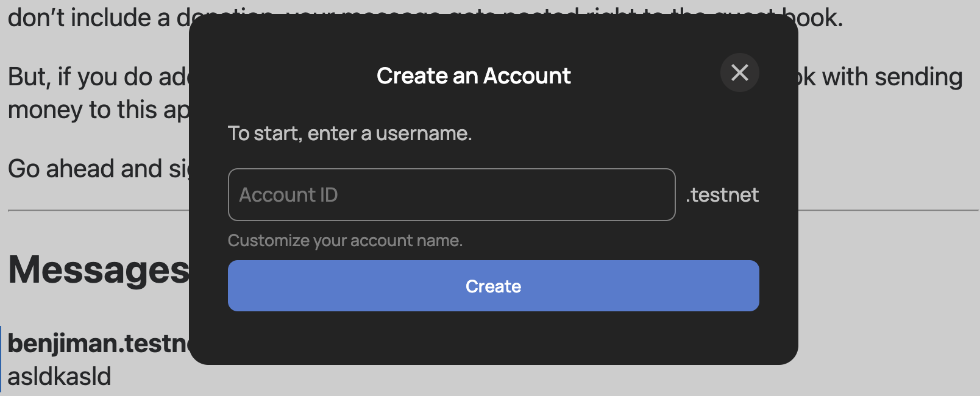The image size is (980, 396).
Task: Click the "asldkasld" message text
Action: 60,377
